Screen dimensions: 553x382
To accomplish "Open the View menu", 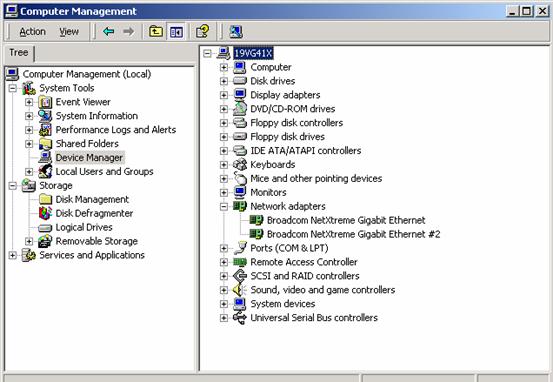I will point(69,32).
